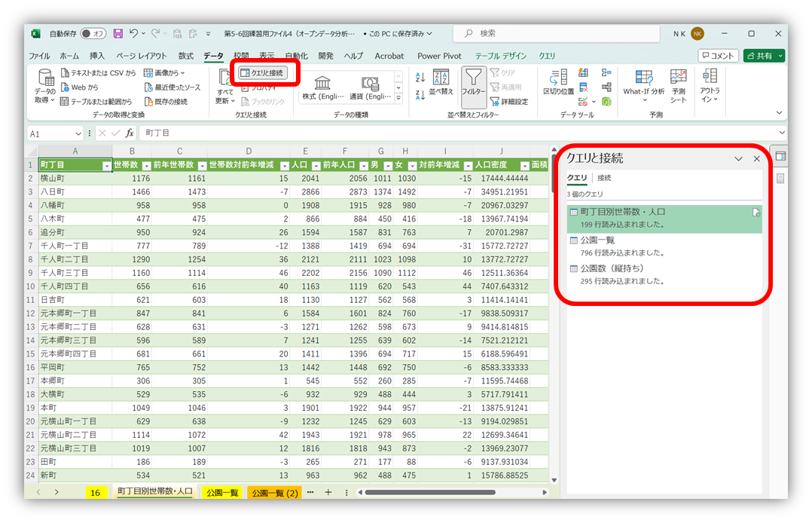This screenshot has width=812, height=523.
Task: Toggle the クエリと接続 pane button
Action: (x=264, y=73)
